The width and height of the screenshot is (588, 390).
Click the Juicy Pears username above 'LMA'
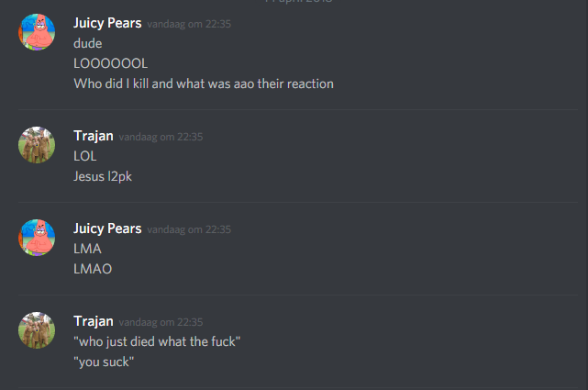107,228
